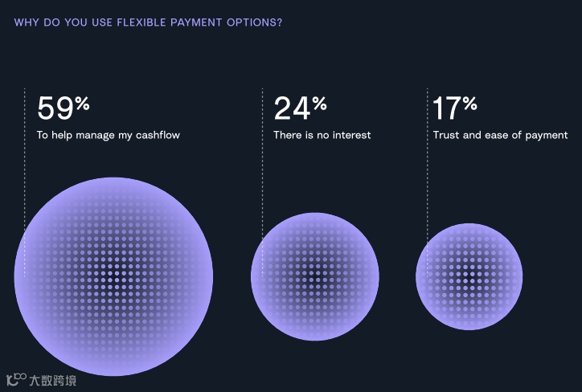582x392 pixels.
Task: Click the percent sign after 59
Action: click(x=82, y=104)
